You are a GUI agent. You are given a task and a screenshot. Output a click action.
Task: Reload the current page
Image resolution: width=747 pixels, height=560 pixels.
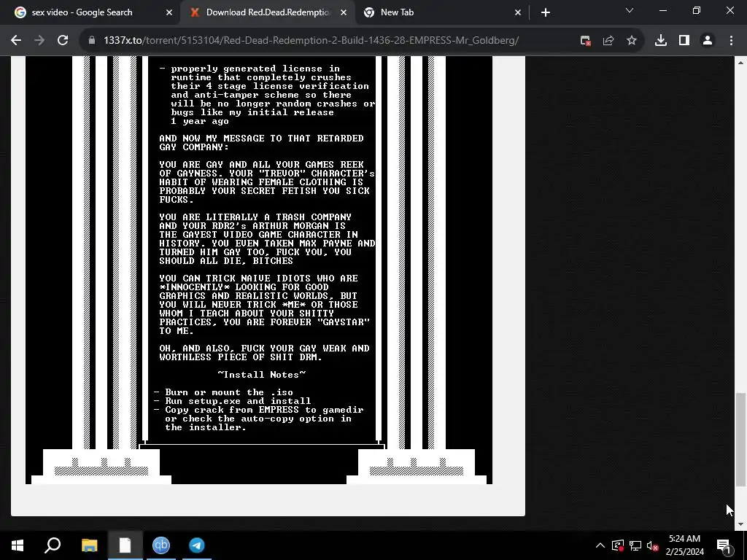63,41
